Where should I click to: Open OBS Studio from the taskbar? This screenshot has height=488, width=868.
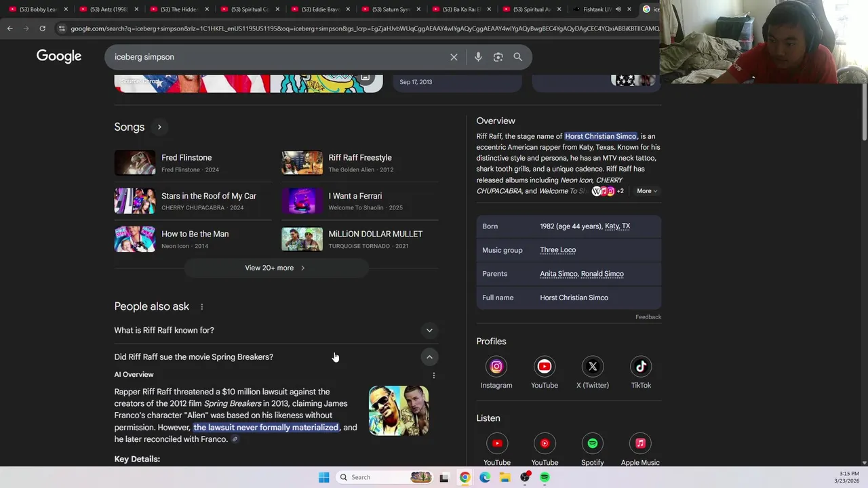tap(525, 477)
